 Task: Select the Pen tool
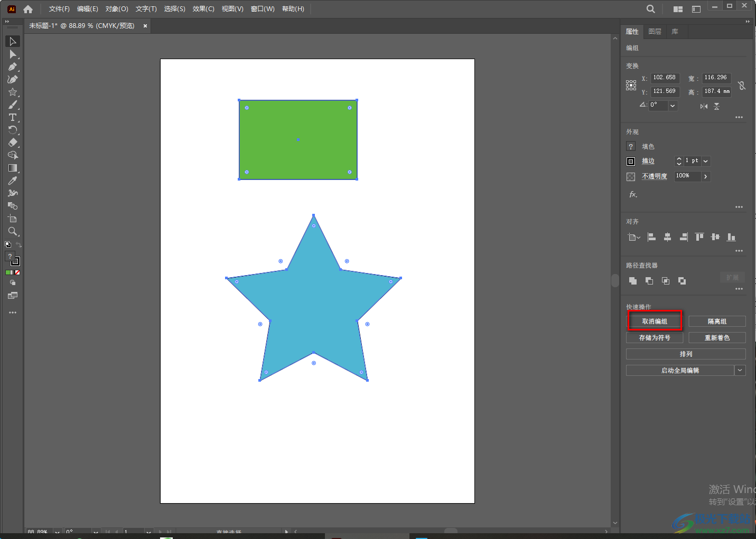[13, 67]
